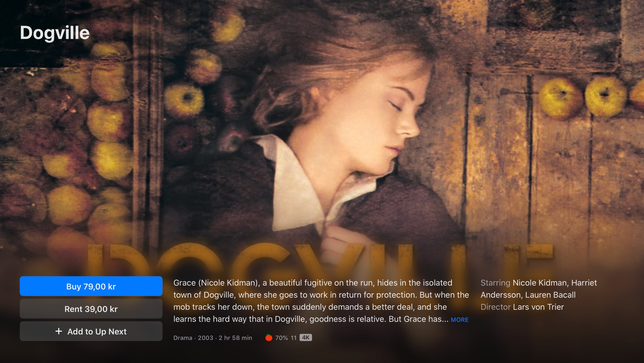The image size is (644, 363).
Task: Open Nicole Kidman's cast page
Action: point(539,283)
